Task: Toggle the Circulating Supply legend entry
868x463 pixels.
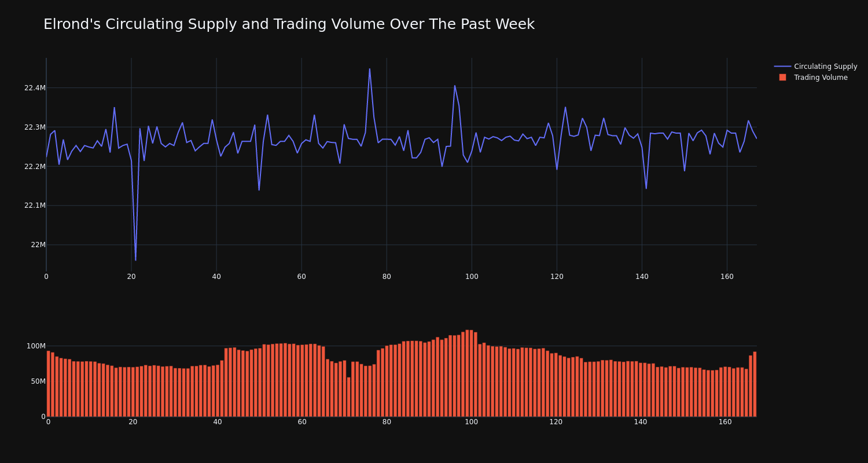Action: tap(816, 67)
